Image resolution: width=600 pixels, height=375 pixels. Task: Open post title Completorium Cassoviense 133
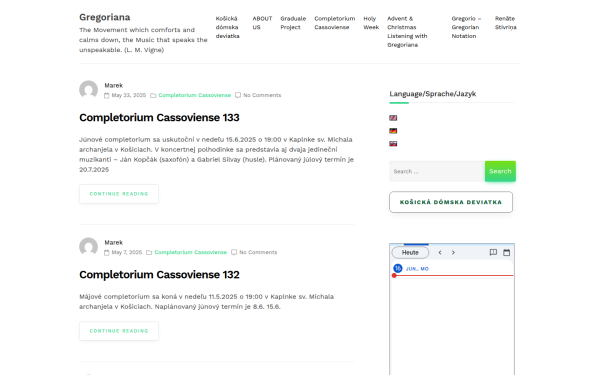[x=159, y=117]
